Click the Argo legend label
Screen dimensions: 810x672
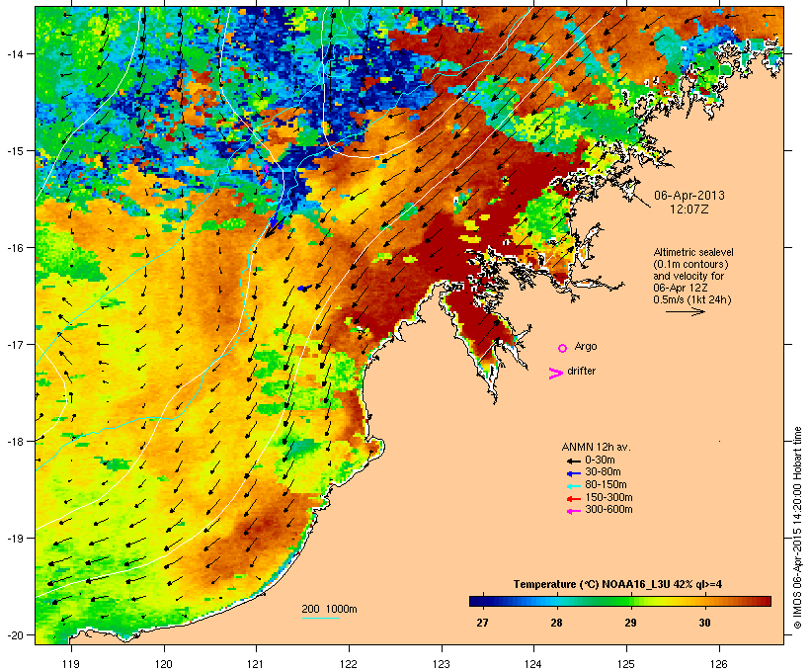point(586,347)
